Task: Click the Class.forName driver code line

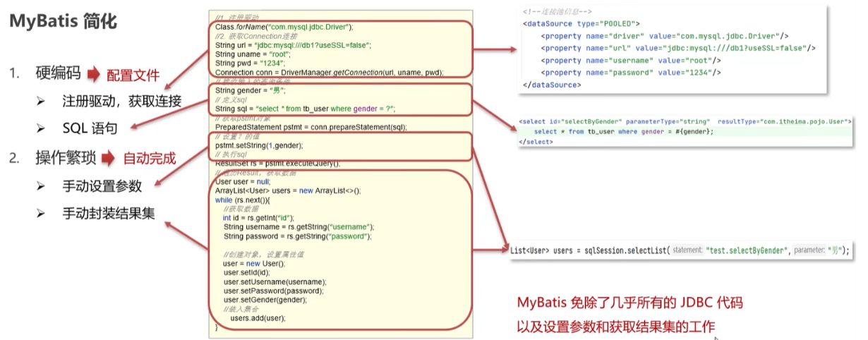Action: tap(284, 27)
